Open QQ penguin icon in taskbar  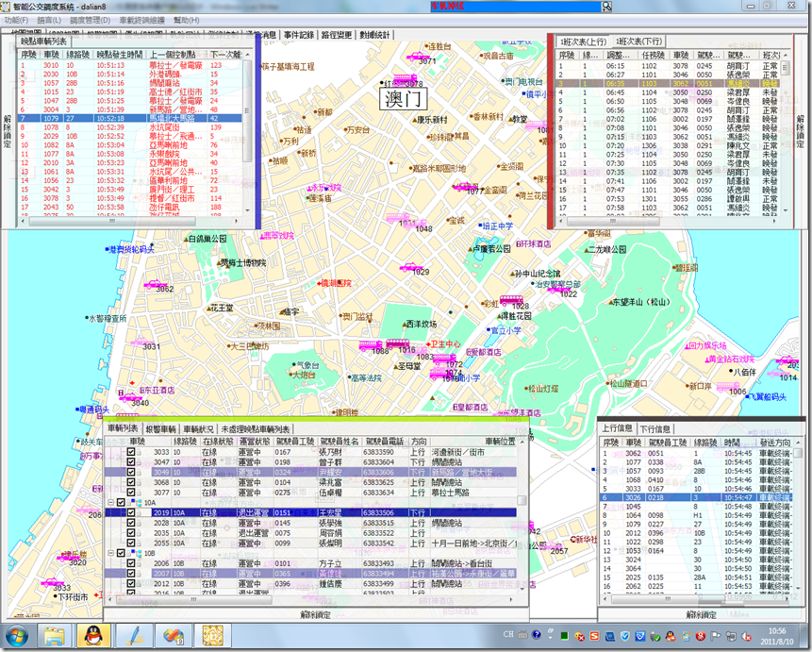(x=93, y=635)
